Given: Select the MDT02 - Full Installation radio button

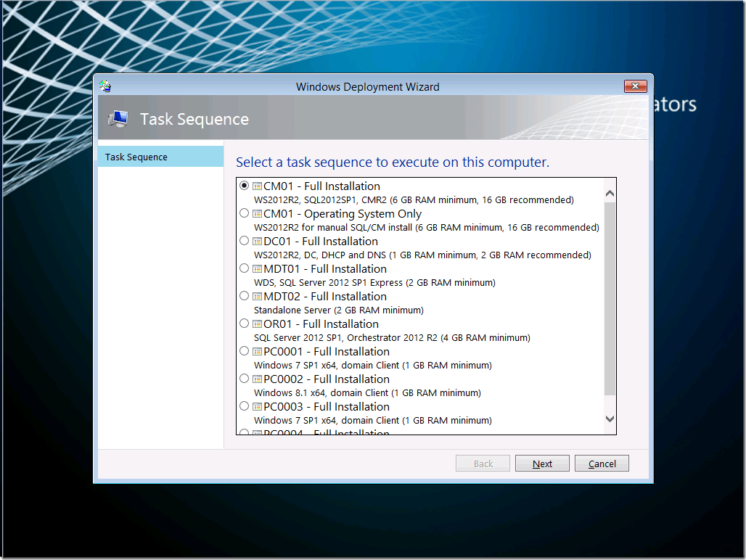Looking at the screenshot, I should click(244, 296).
